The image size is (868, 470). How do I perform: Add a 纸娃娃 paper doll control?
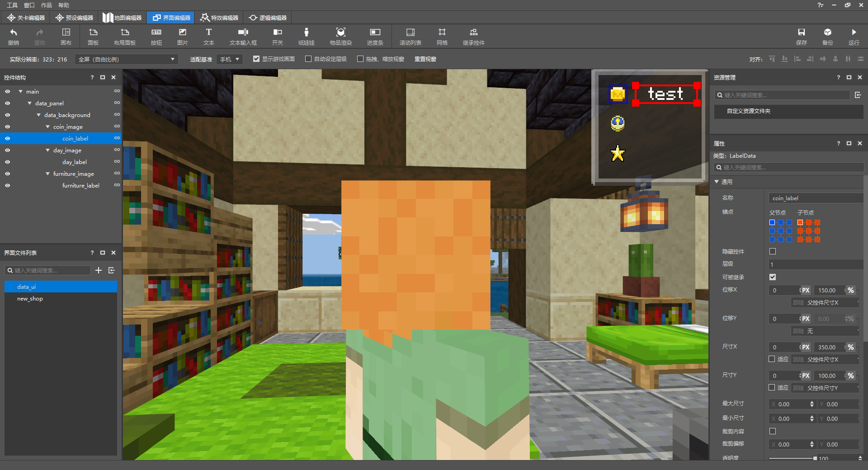306,36
